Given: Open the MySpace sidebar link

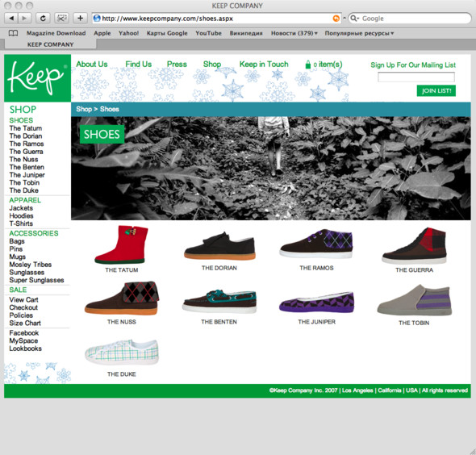Looking at the screenshot, I should coord(23,341).
